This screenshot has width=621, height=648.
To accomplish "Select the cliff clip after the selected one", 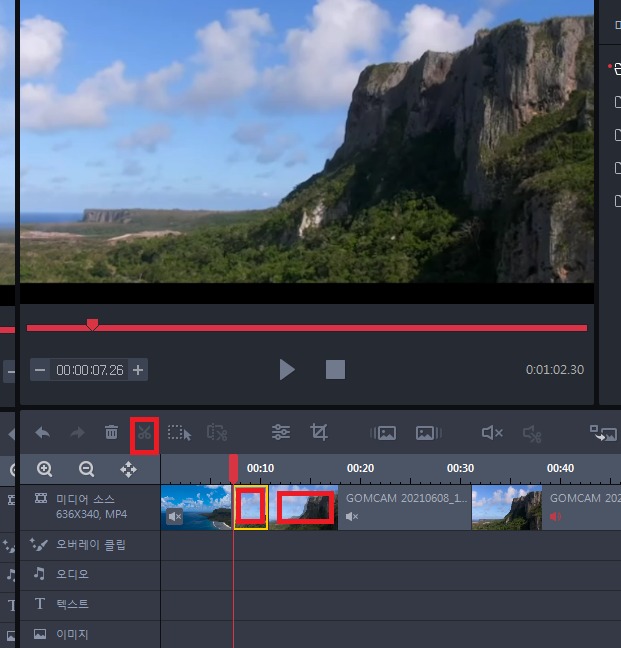I will [x=304, y=507].
